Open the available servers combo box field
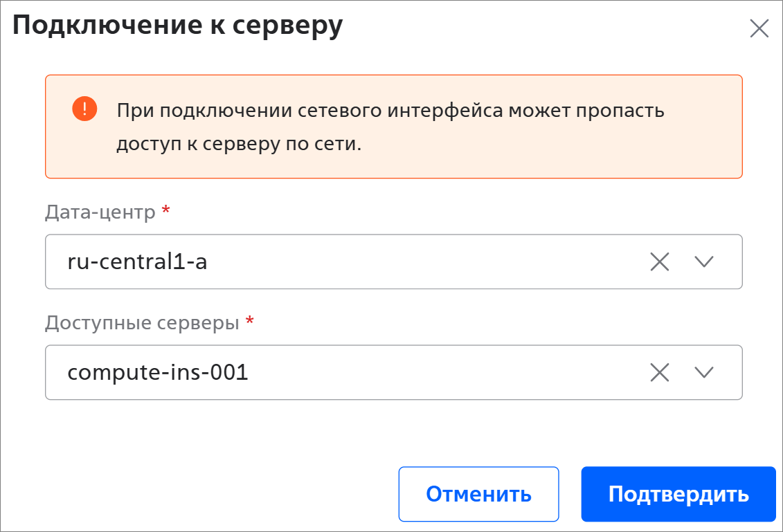This screenshot has height=532, width=783. 393,372
